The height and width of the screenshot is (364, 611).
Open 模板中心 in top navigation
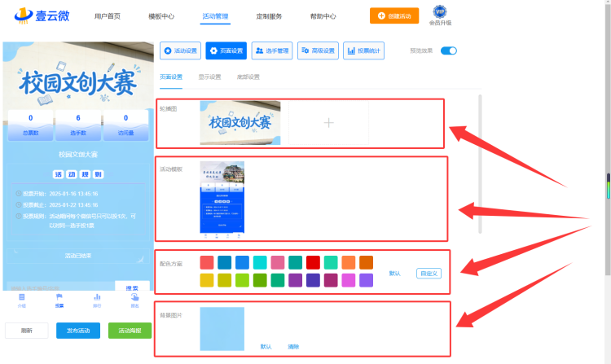[161, 16]
